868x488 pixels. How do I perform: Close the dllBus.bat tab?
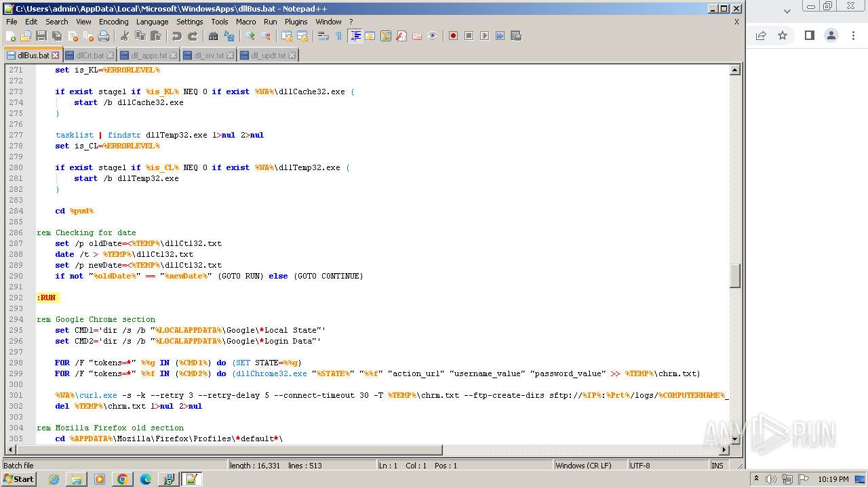tap(56, 56)
